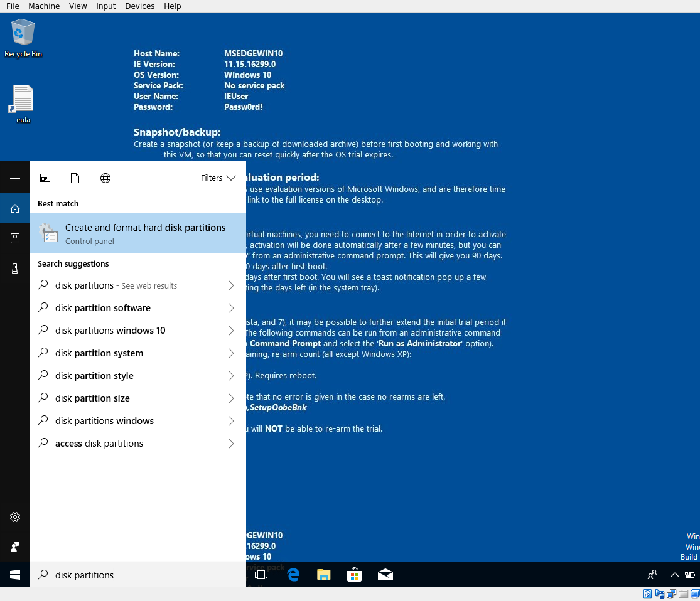Viewport: 700px width, 601px height.
Task: Select the 'disk partition software' suggestion
Action: (x=138, y=308)
